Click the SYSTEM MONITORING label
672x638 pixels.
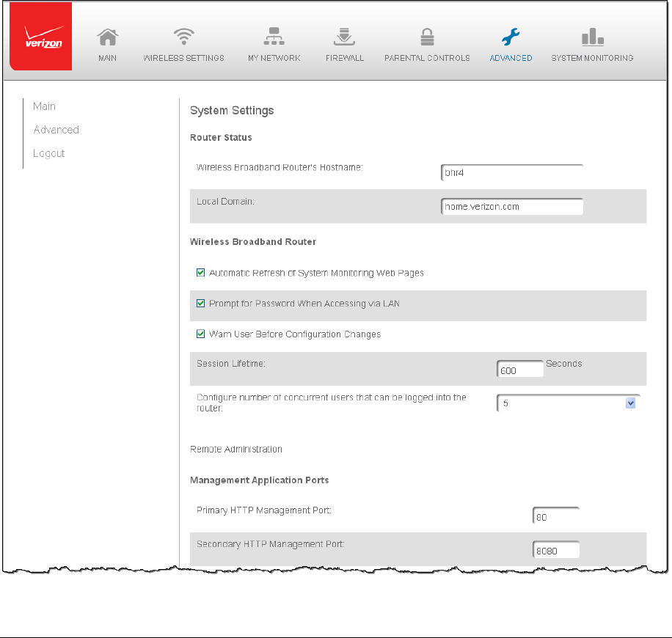pos(592,58)
